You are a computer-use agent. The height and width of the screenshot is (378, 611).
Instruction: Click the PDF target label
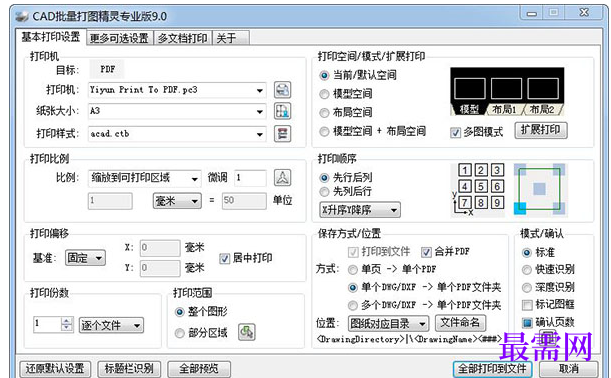tap(108, 69)
